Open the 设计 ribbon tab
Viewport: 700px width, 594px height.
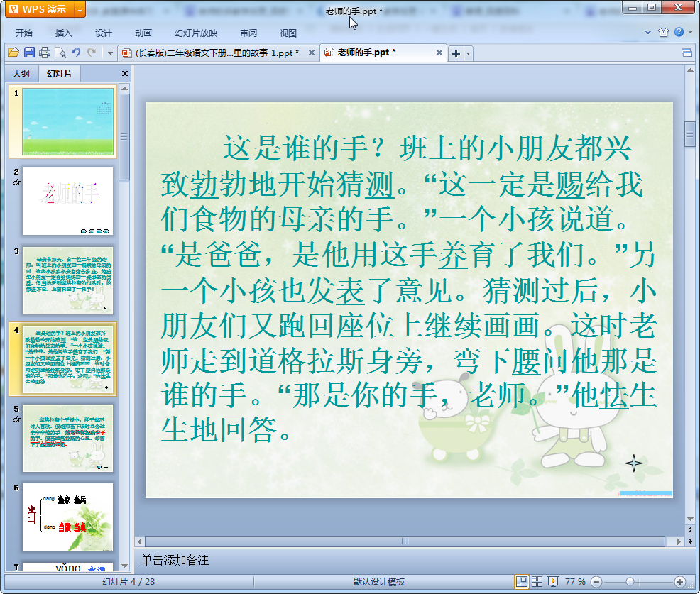pos(103,33)
